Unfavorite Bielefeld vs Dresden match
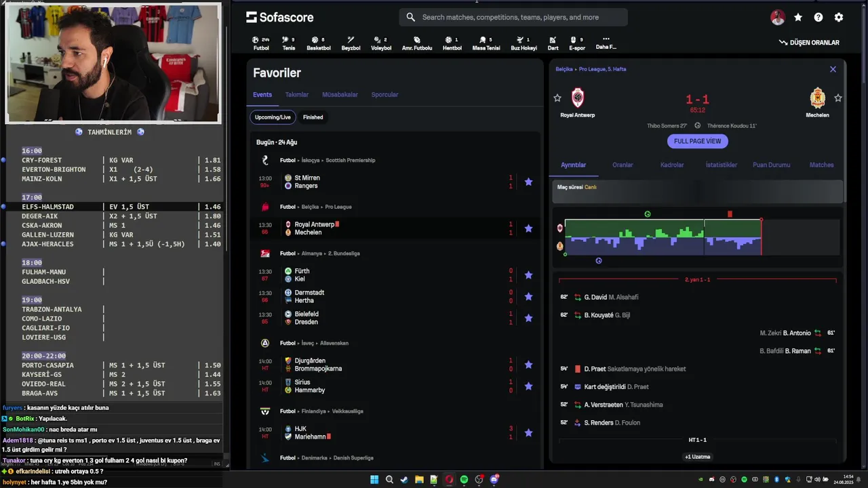Screen dimensions: 868x488 coord(528,318)
